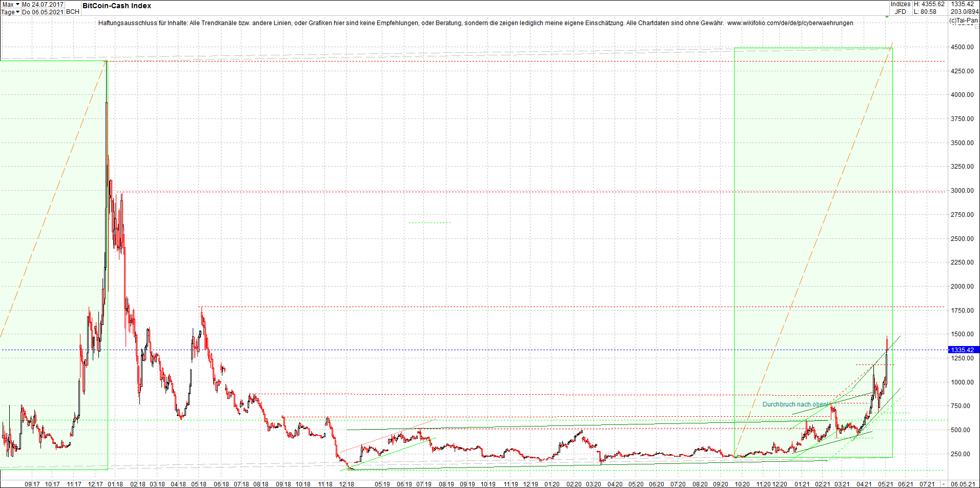
Task: Click the (c)Tai-Pan branding label
Action: (x=964, y=19)
